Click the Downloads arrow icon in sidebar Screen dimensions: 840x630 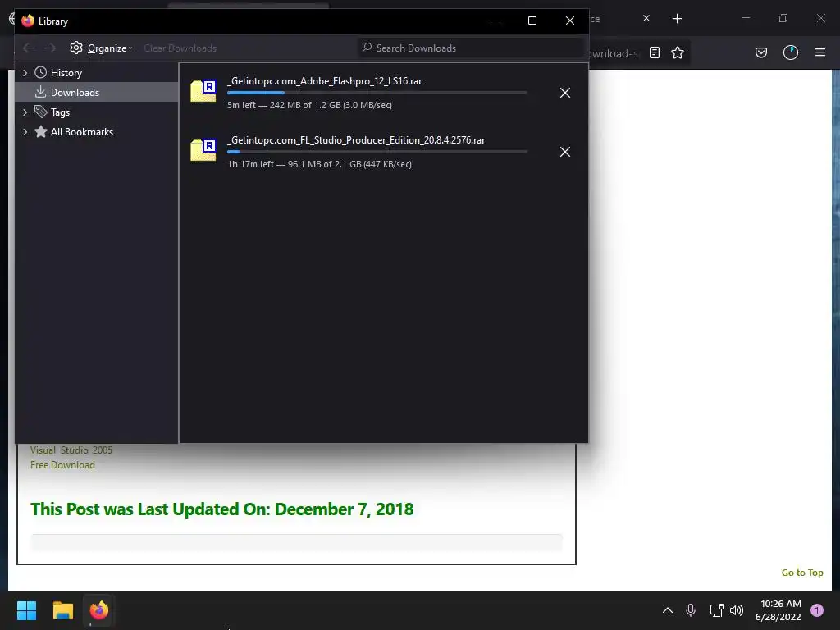pos(41,92)
